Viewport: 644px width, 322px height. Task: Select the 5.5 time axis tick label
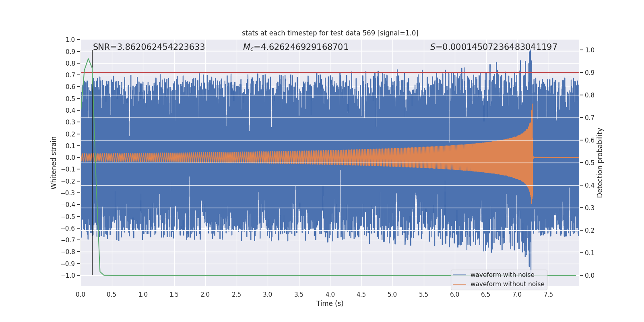(x=423, y=294)
